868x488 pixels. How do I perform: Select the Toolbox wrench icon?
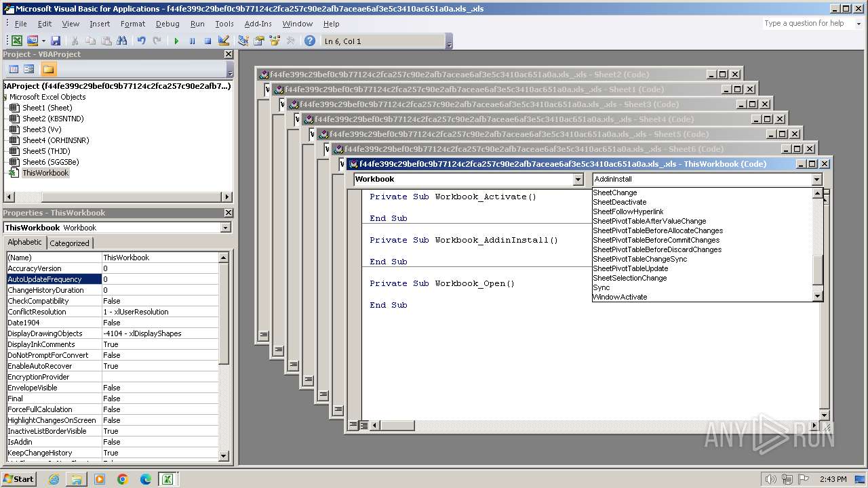(x=290, y=41)
